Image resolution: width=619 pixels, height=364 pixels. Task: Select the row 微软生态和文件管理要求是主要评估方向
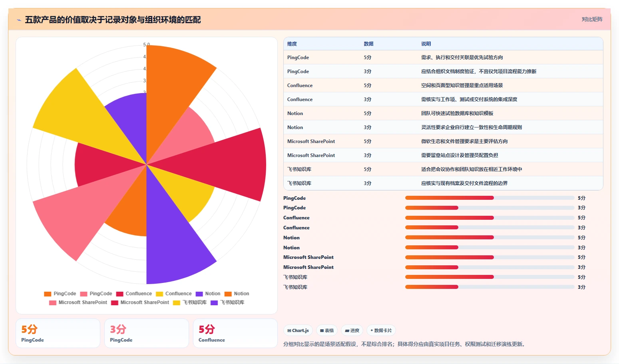pyautogui.click(x=443, y=141)
